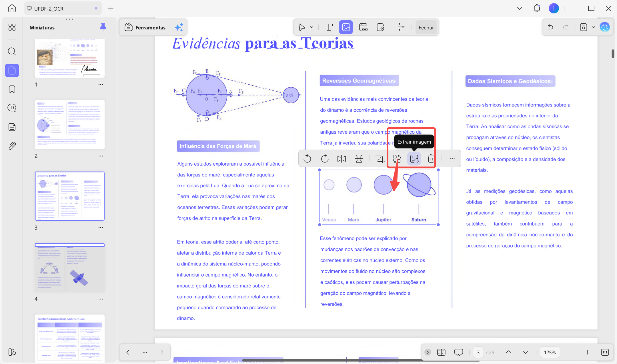Image resolution: width=617 pixels, height=364 pixels.
Task: Click the 125% zoom level field
Action: (x=550, y=352)
